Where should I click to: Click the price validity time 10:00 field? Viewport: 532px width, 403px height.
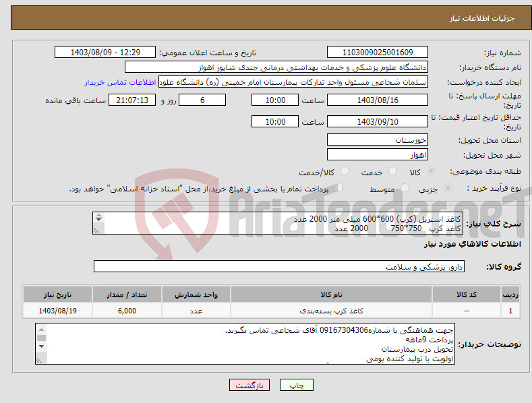[x=275, y=121]
